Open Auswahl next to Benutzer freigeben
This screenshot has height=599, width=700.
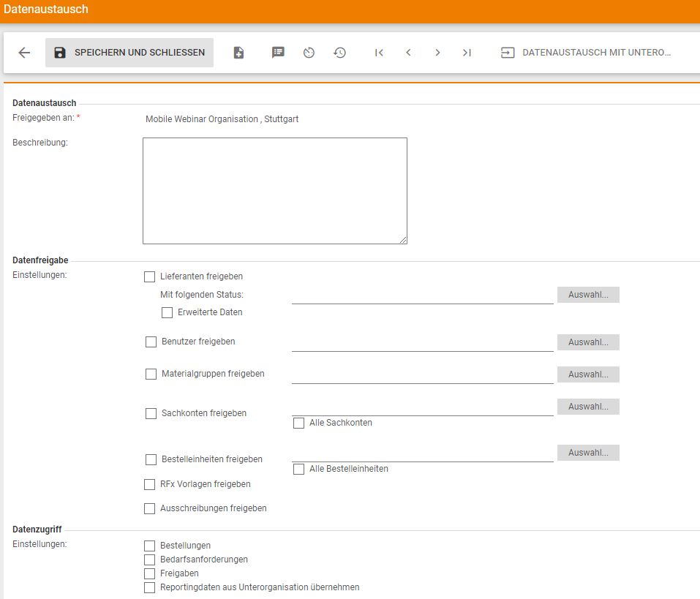click(x=588, y=342)
